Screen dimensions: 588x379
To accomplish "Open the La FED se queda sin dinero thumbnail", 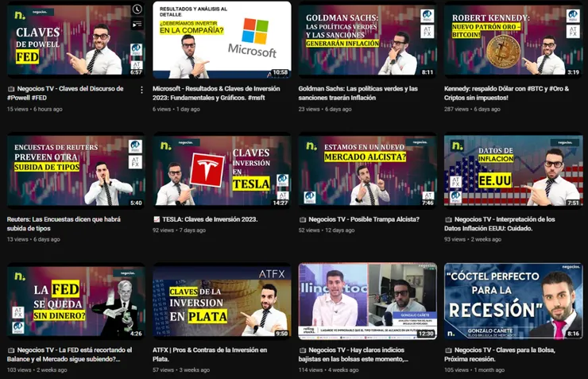I will click(x=76, y=301).
